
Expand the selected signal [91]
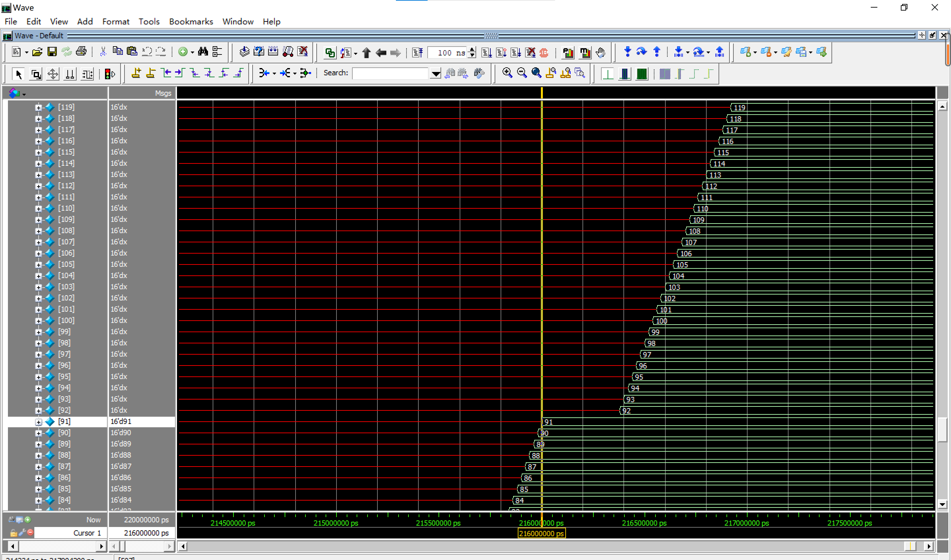pyautogui.click(x=39, y=422)
